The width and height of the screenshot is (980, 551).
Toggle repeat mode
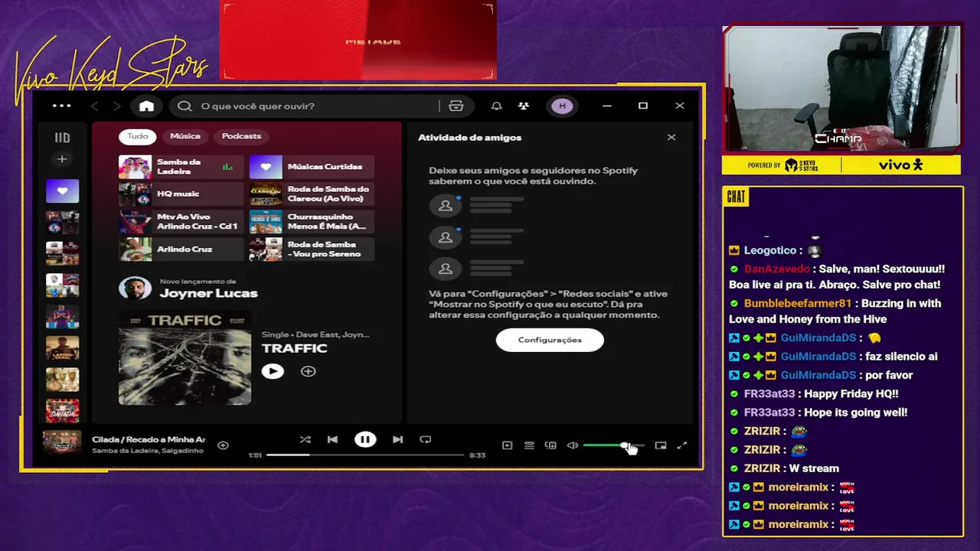426,439
